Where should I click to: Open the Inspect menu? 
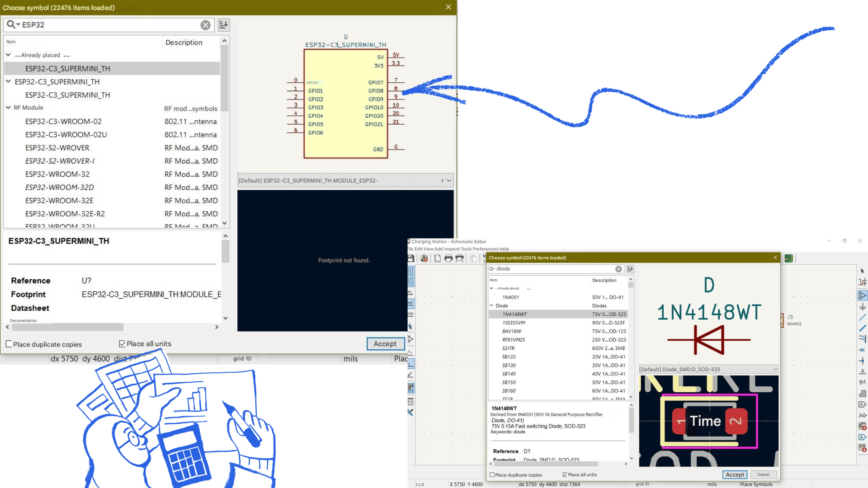click(x=451, y=249)
